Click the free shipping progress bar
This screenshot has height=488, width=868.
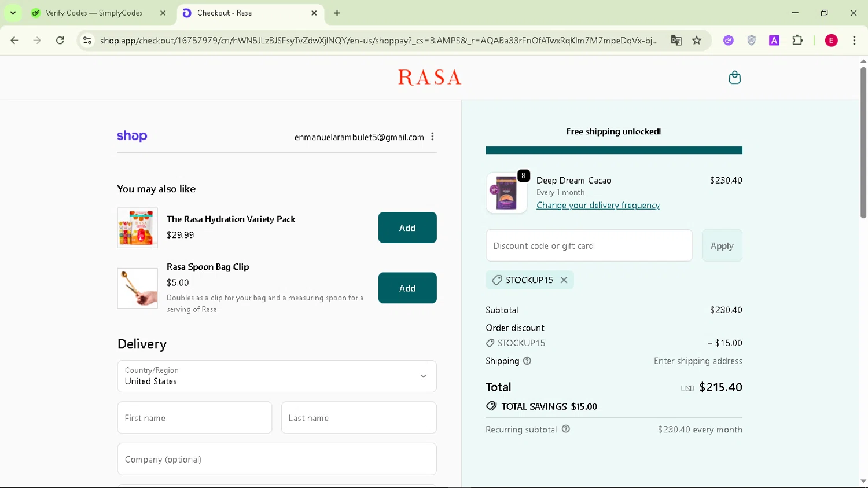pyautogui.click(x=614, y=151)
